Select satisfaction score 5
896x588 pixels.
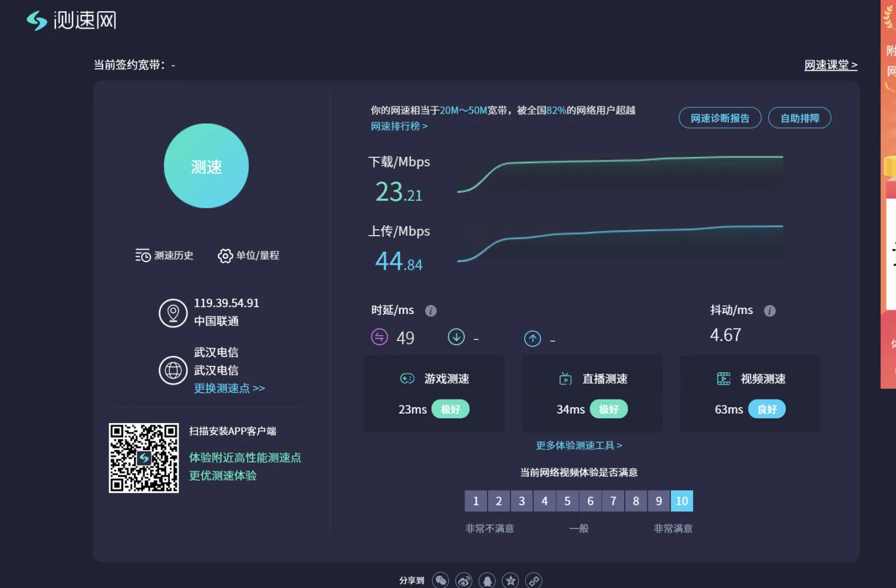click(567, 501)
